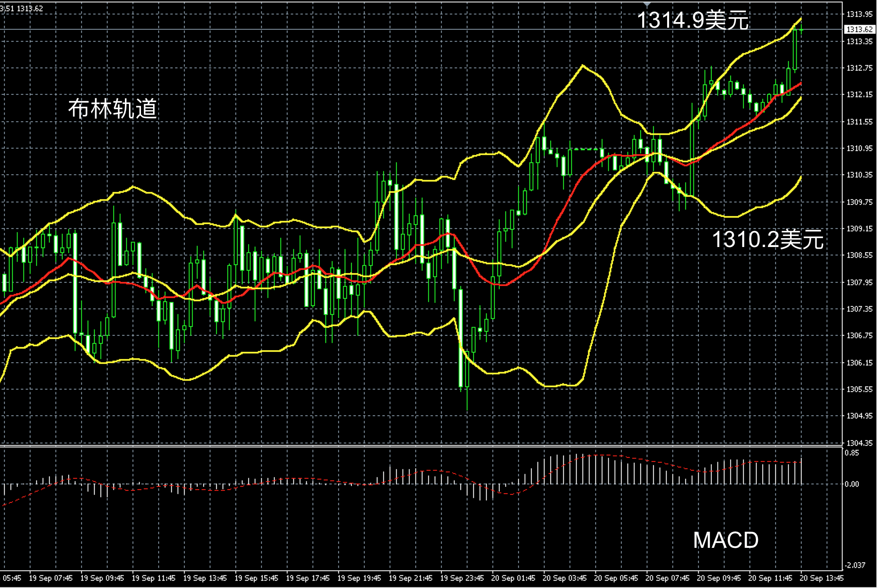
Task: Click the MACD 0.85 scale value
Action: pyautogui.click(x=851, y=453)
